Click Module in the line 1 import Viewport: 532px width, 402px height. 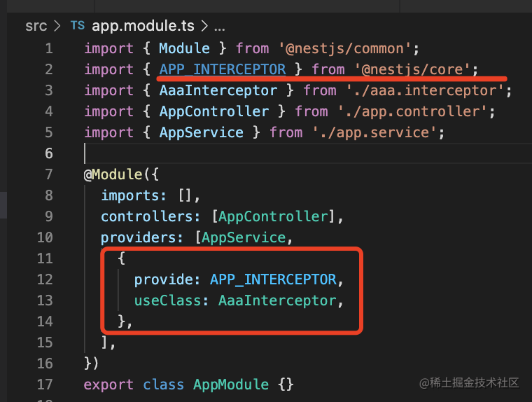pos(184,48)
